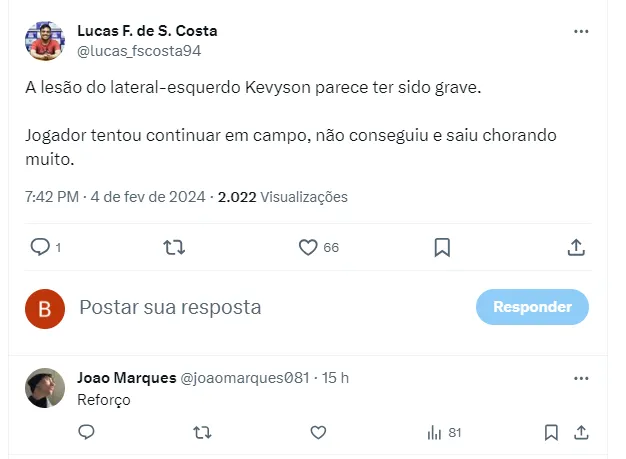Open more options on Joao Marques' reply
The width and height of the screenshot is (626, 459).
(581, 378)
